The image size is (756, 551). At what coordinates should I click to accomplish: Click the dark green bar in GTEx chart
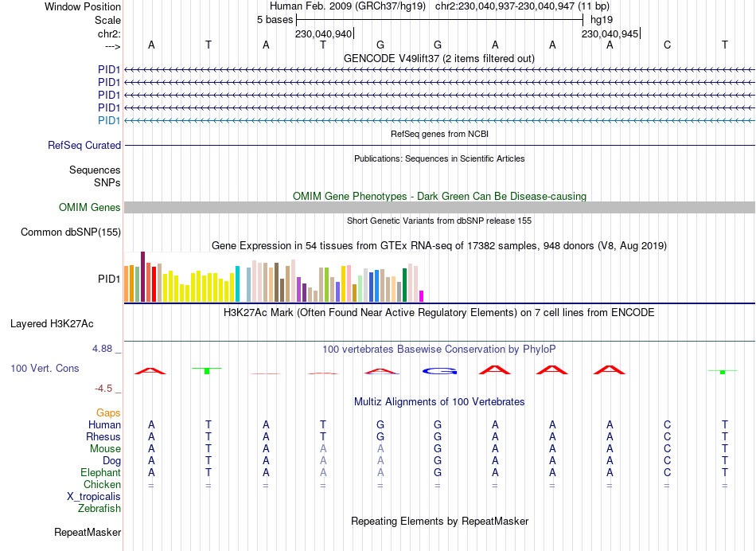click(404, 285)
